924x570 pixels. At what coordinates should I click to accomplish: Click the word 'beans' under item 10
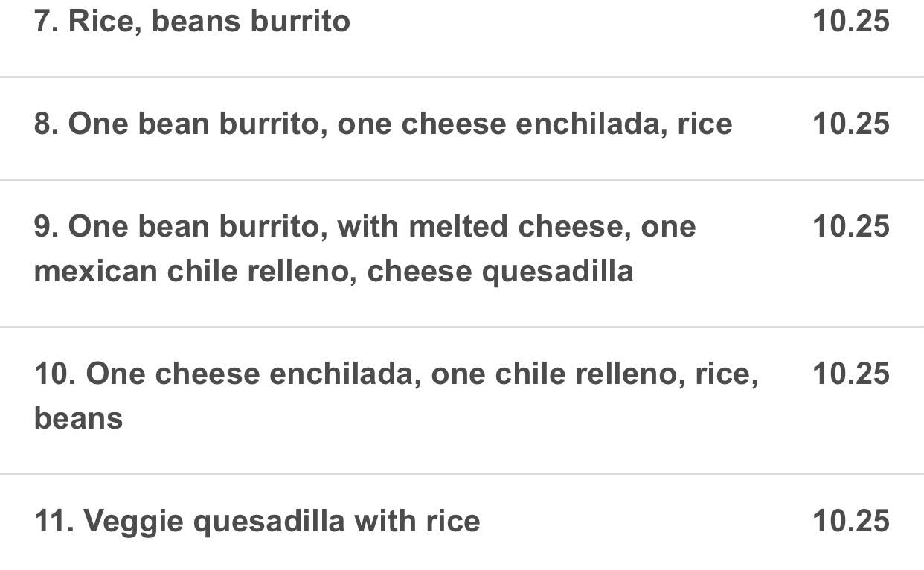pyautogui.click(x=78, y=418)
